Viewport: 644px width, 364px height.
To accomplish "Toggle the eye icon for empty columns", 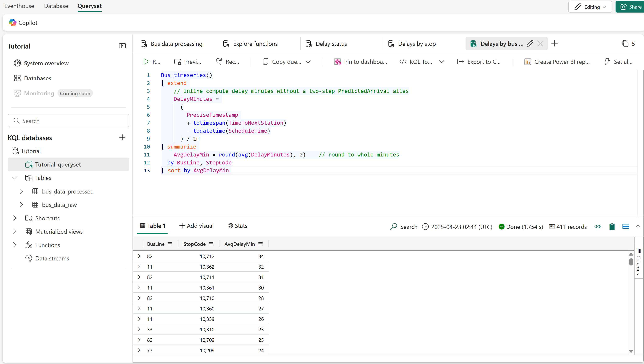I will tap(598, 227).
